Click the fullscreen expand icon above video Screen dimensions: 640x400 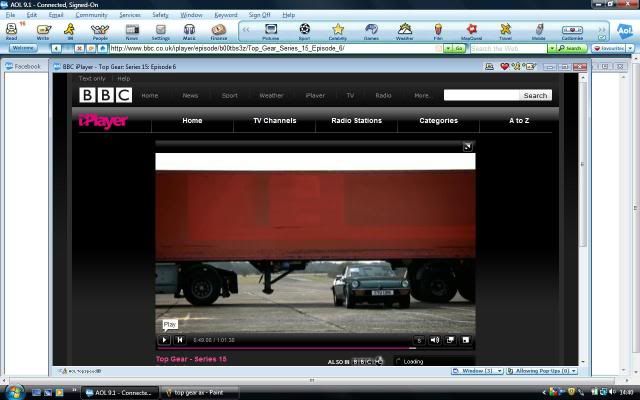[468, 147]
